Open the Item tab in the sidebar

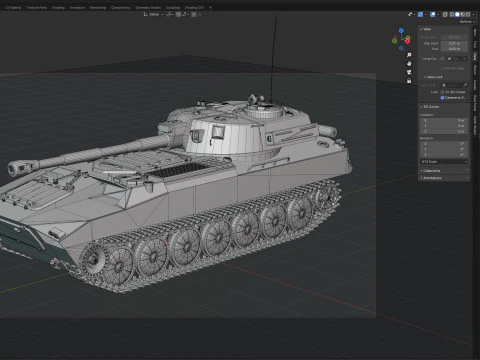[x=475, y=33]
